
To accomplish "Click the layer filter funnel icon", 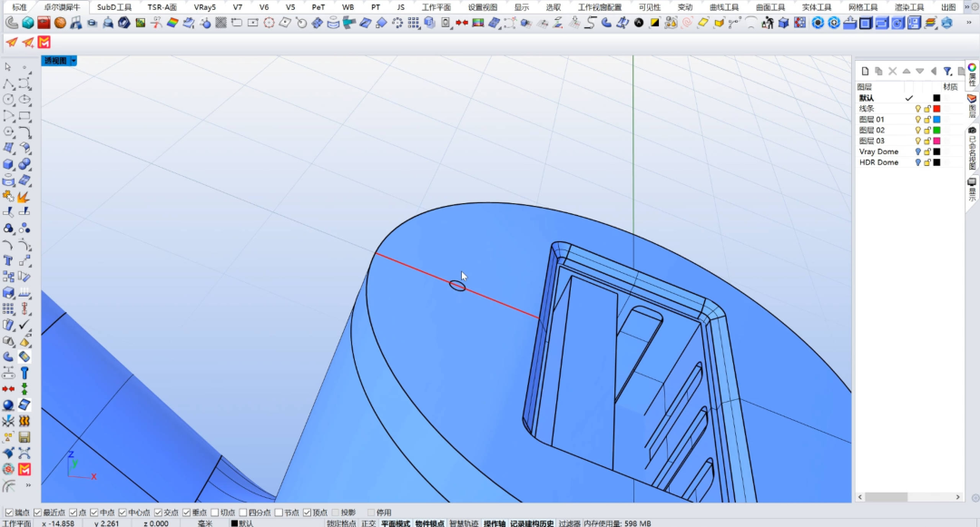I will pyautogui.click(x=946, y=71).
